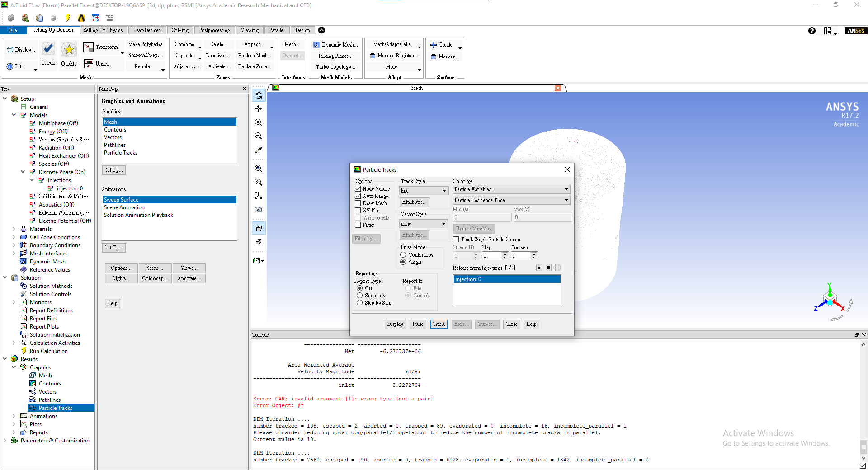The height and width of the screenshot is (470, 868).
Task: Switch to the Parallel tab
Action: (x=277, y=30)
